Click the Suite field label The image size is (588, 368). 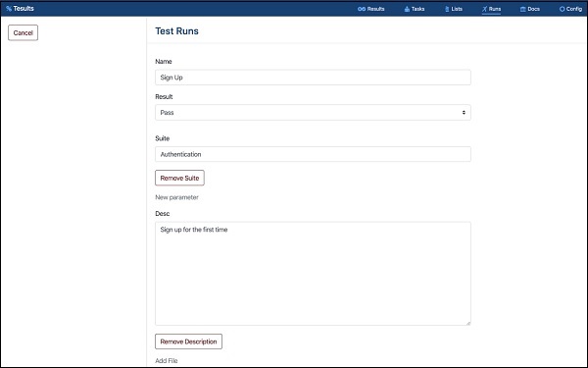click(x=163, y=138)
